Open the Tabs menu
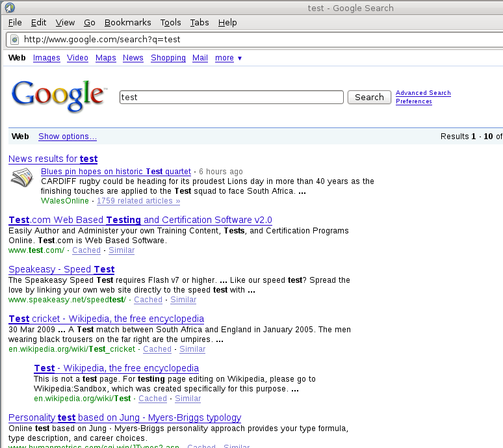 pos(200,22)
